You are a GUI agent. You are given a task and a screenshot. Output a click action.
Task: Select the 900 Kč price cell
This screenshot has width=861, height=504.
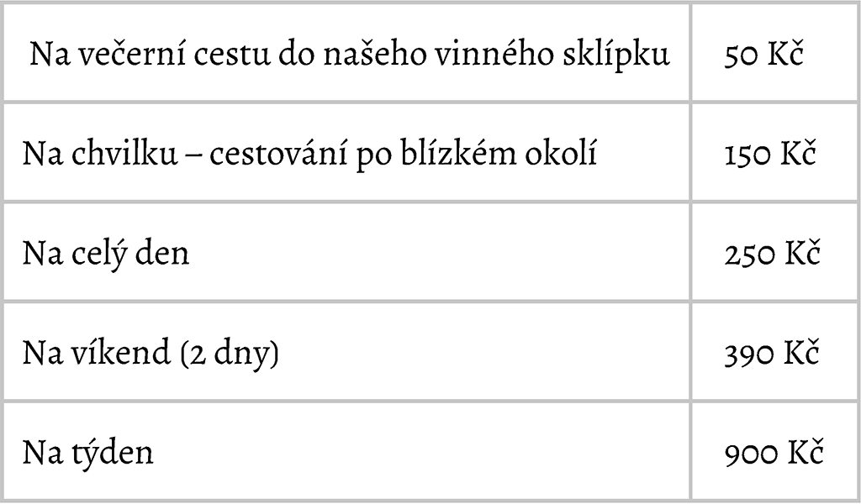(774, 451)
